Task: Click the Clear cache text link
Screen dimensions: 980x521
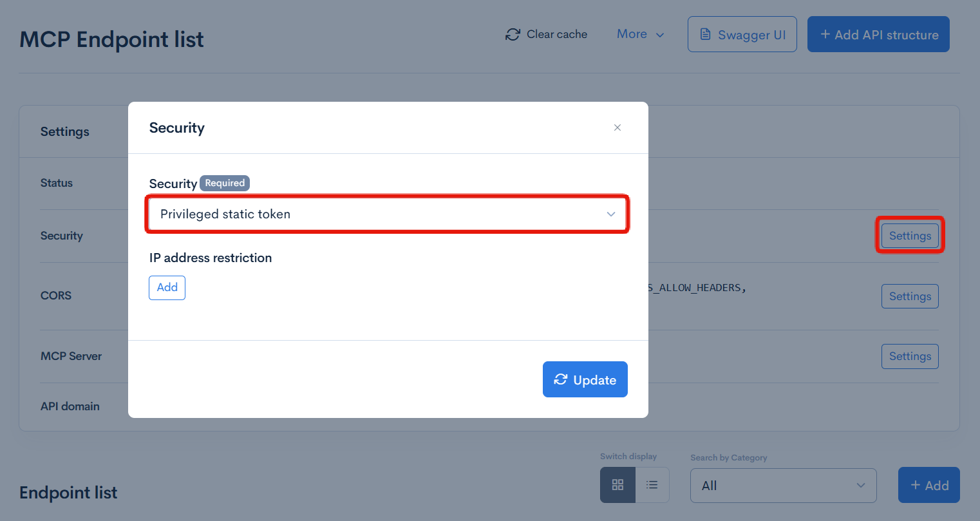Action: [x=557, y=35]
